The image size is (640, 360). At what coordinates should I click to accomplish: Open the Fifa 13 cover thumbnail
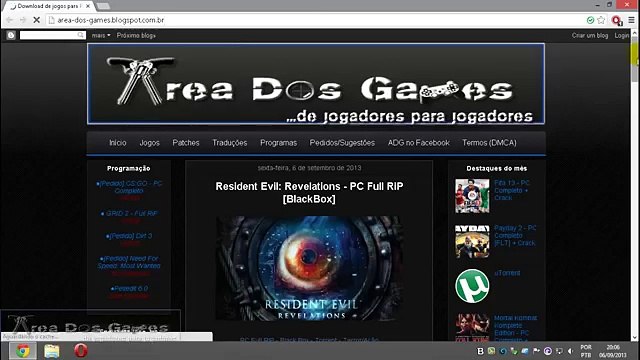click(472, 196)
